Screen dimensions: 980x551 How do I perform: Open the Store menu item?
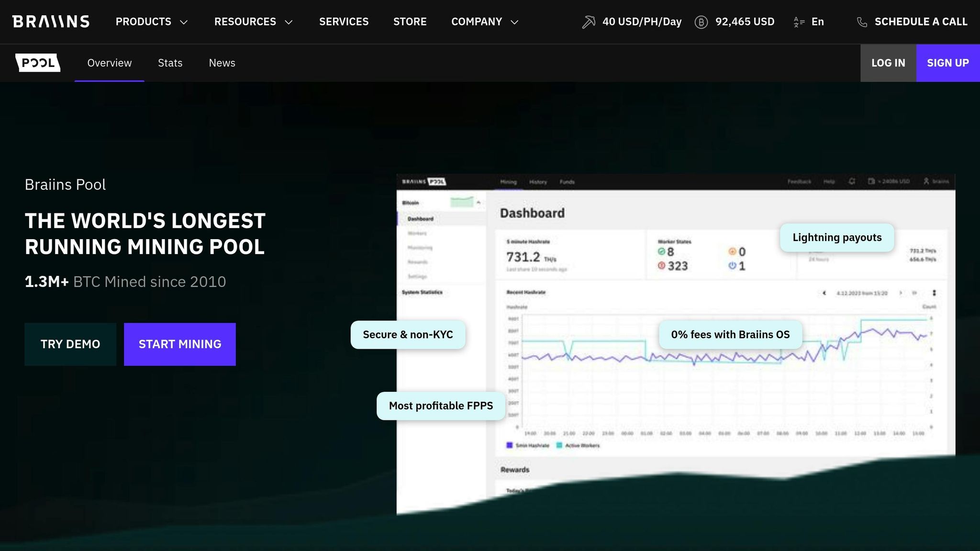click(x=410, y=22)
